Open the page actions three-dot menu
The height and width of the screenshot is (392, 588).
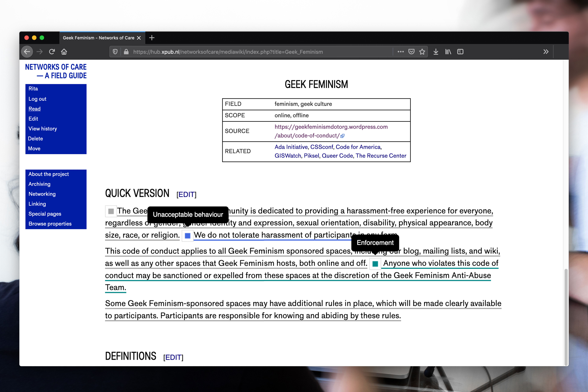click(x=400, y=52)
